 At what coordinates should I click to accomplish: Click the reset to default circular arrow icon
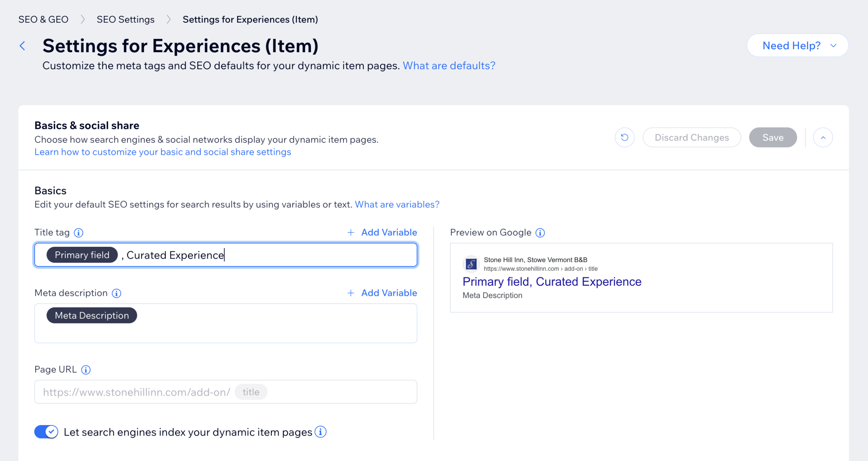point(624,137)
